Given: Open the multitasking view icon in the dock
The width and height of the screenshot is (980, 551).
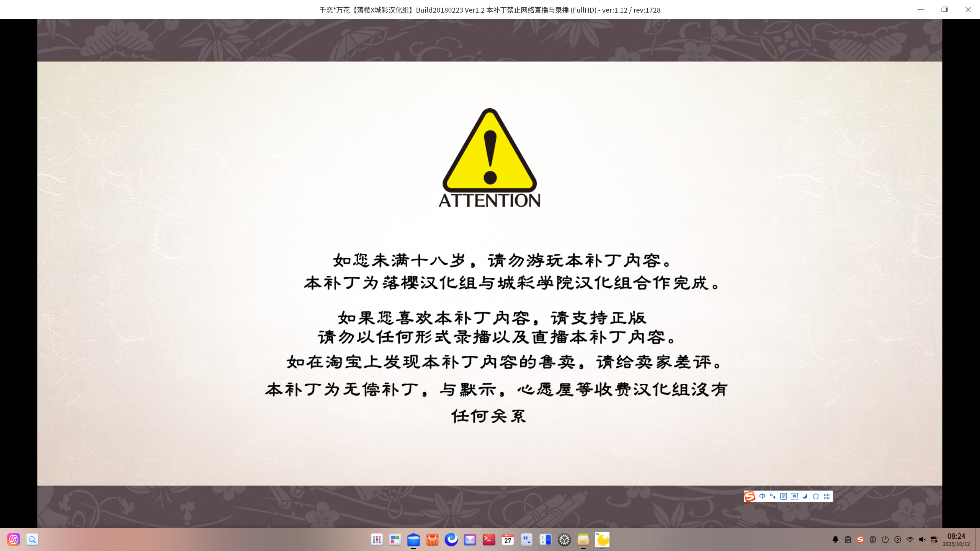Looking at the screenshot, I should tap(395, 540).
